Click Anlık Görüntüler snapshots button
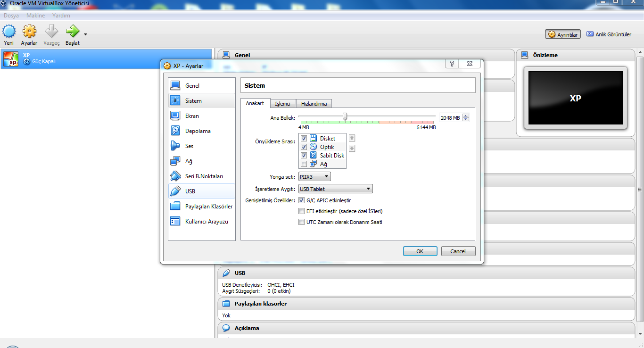644x348 pixels. click(609, 34)
